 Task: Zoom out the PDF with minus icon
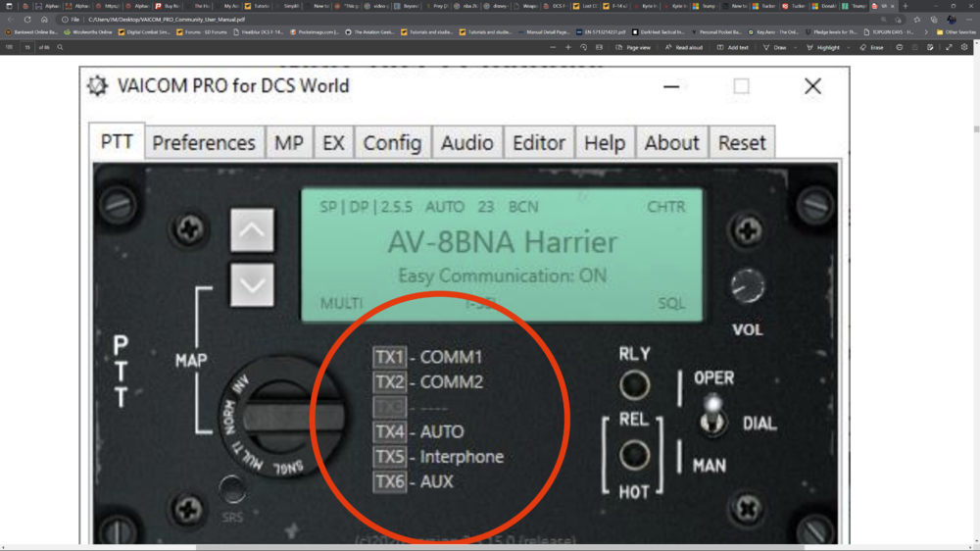coord(553,47)
